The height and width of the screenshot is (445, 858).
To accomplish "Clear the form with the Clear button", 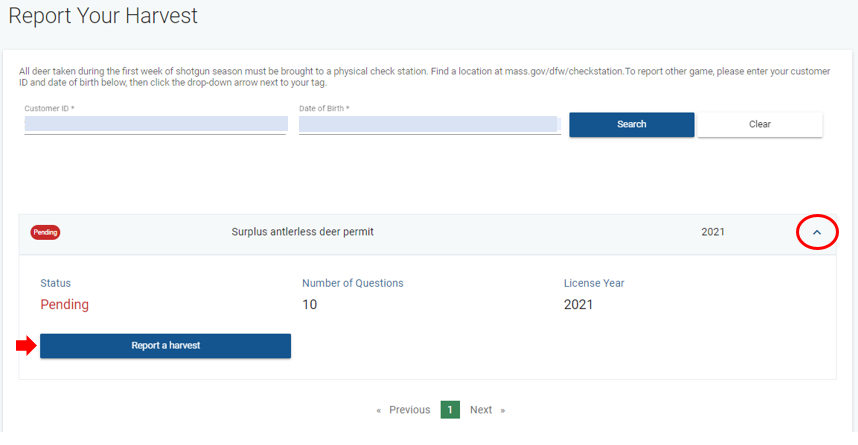I will [760, 124].
